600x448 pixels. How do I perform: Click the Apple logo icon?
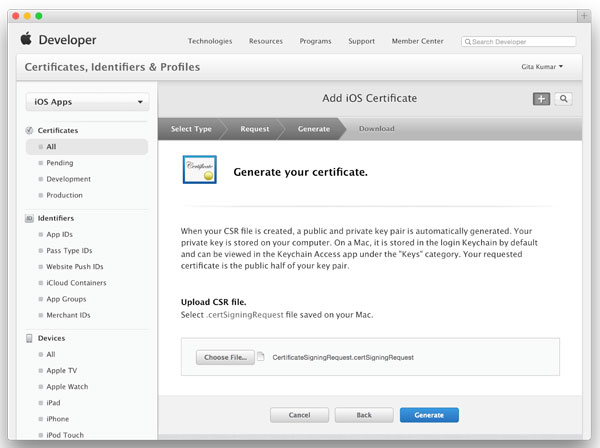26,39
